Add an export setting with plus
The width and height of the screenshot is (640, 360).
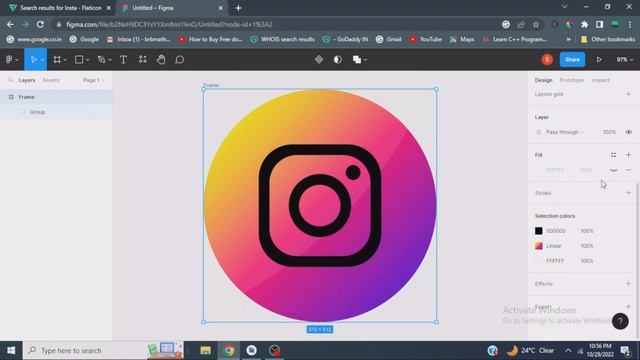pyautogui.click(x=628, y=307)
